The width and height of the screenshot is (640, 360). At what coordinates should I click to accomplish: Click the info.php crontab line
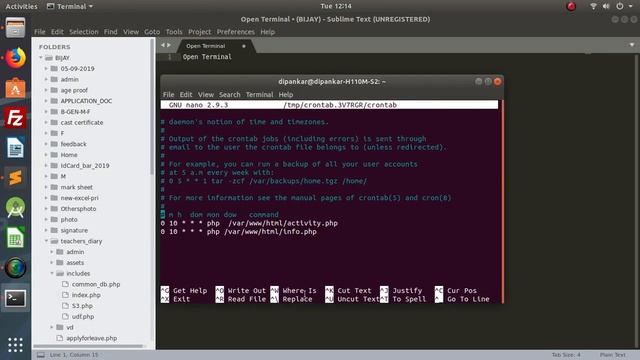pos(239,232)
